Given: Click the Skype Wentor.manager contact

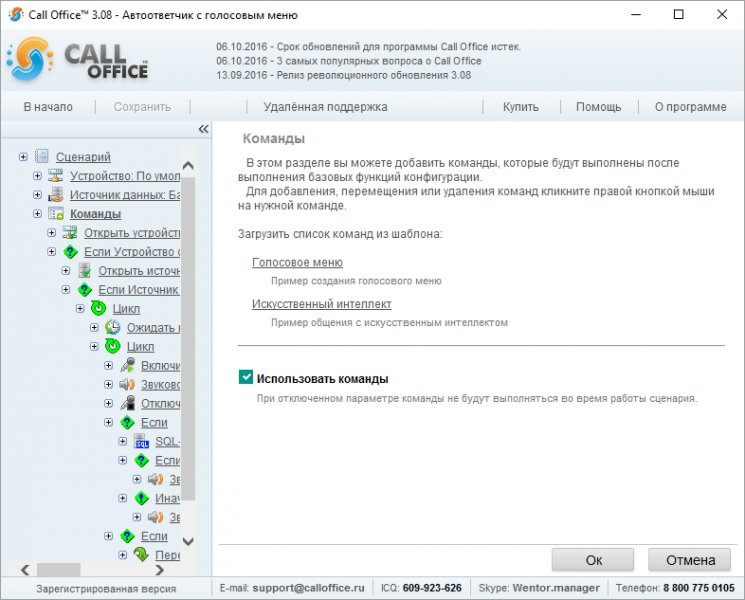Looking at the screenshot, I should (x=556, y=588).
